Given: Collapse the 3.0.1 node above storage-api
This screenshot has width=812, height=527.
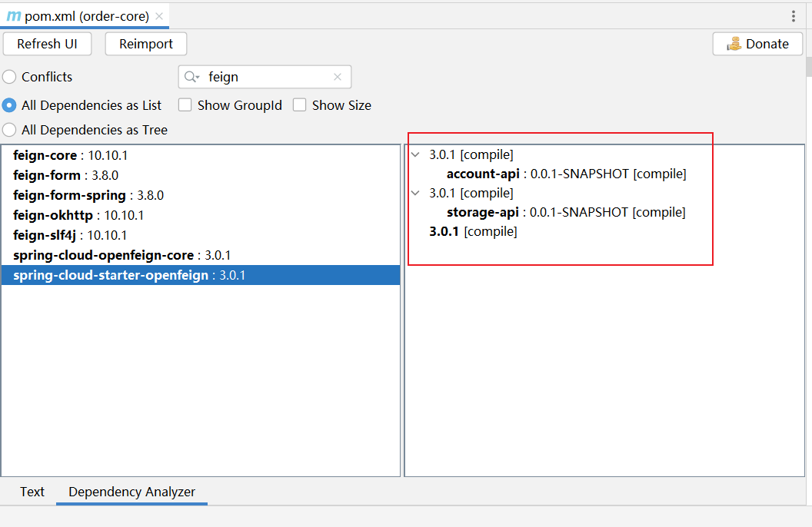Looking at the screenshot, I should (415, 193).
